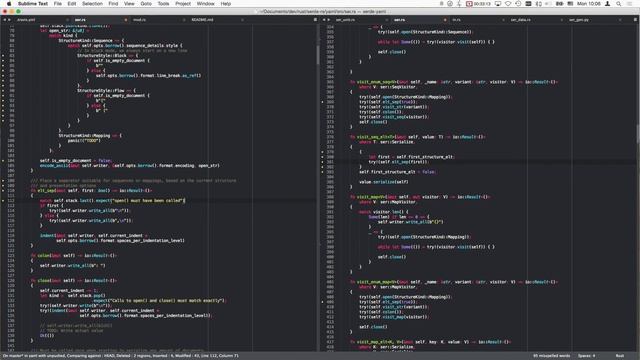Open the Find menu

click(x=113, y=4)
